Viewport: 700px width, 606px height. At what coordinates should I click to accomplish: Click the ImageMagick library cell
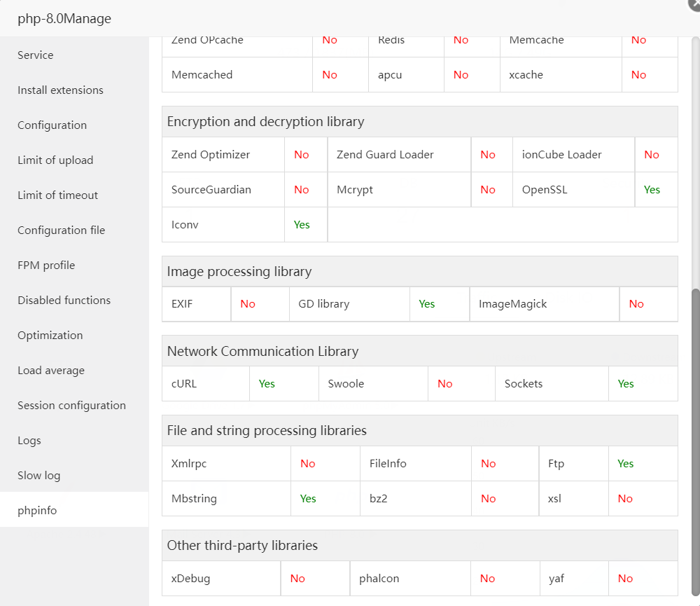point(513,304)
